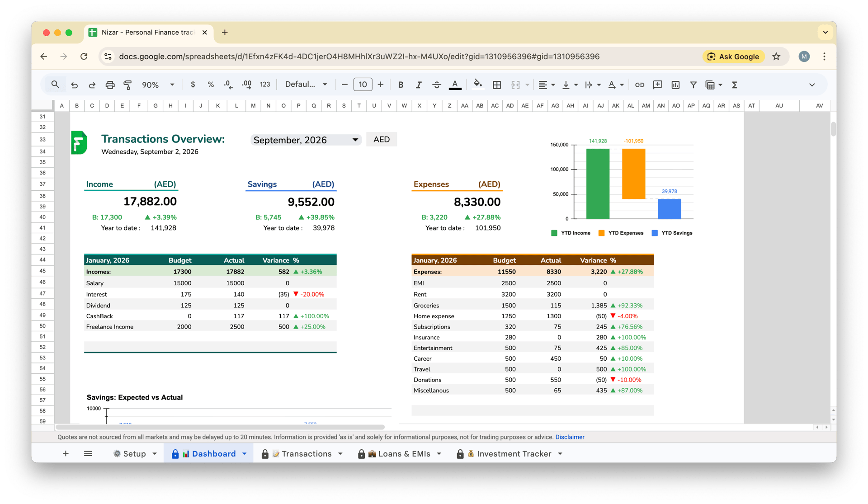The width and height of the screenshot is (868, 504).
Task: Click the add comment icon
Action: 657,85
